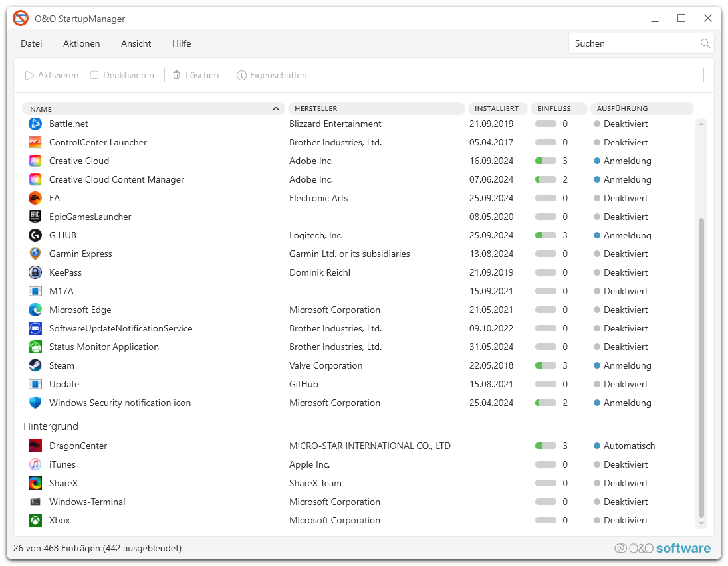
Task: Click the search magnifier icon
Action: coord(705,43)
